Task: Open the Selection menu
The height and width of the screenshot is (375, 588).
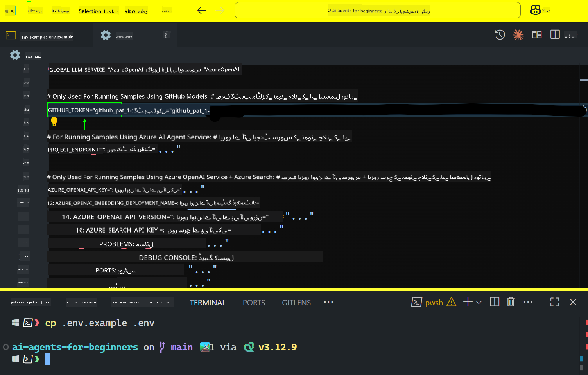Action: 99,11
